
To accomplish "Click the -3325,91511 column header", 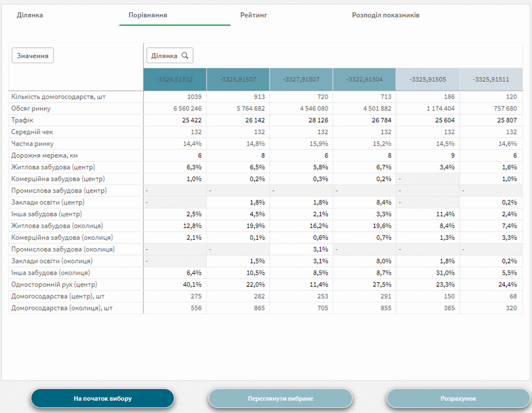I will (491, 80).
